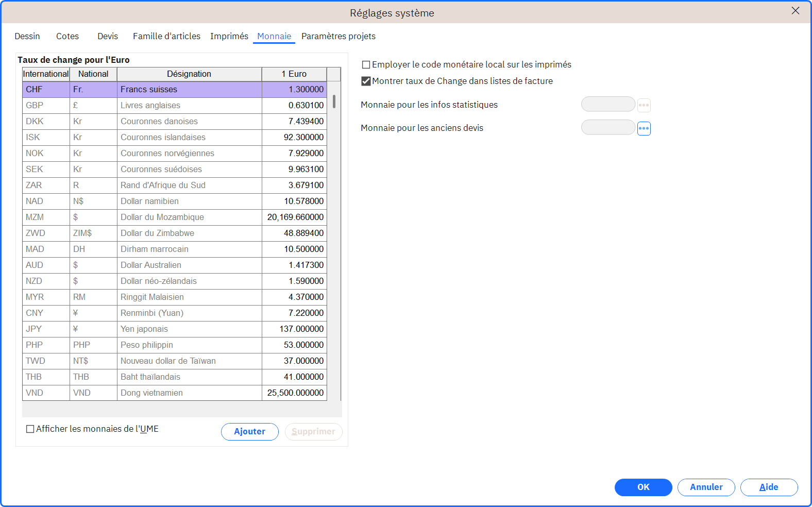Select Dollar namibien row
Viewport: 812px width, 507px height.
[x=175, y=201]
